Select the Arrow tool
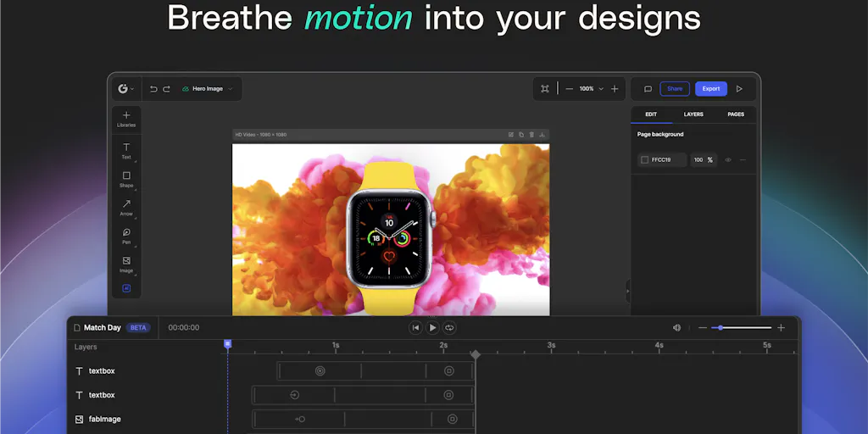This screenshot has height=434, width=868. click(126, 207)
